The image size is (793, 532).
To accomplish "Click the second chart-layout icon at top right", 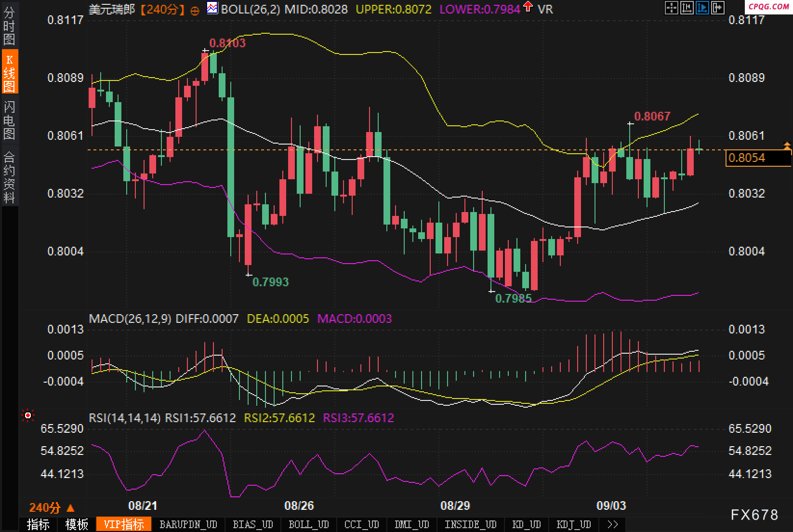I will tap(687, 8).
